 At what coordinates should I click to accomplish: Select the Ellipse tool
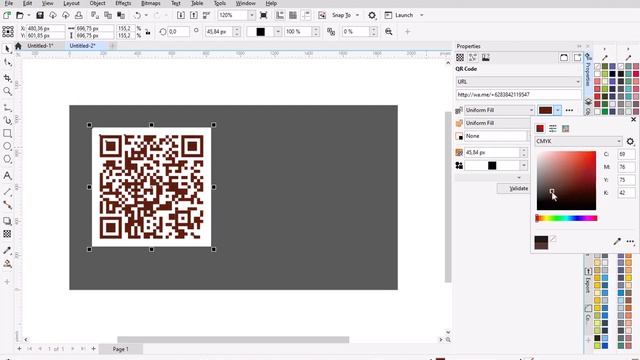[x=7, y=146]
